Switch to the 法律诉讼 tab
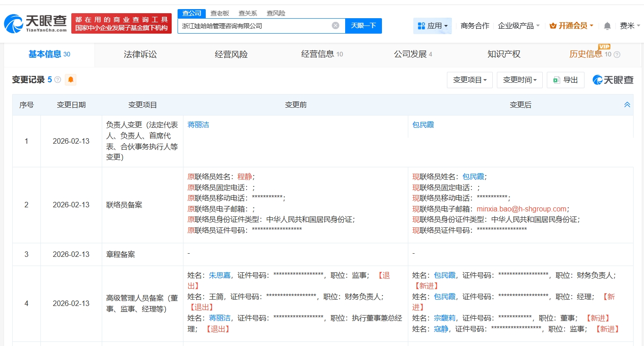 point(140,54)
